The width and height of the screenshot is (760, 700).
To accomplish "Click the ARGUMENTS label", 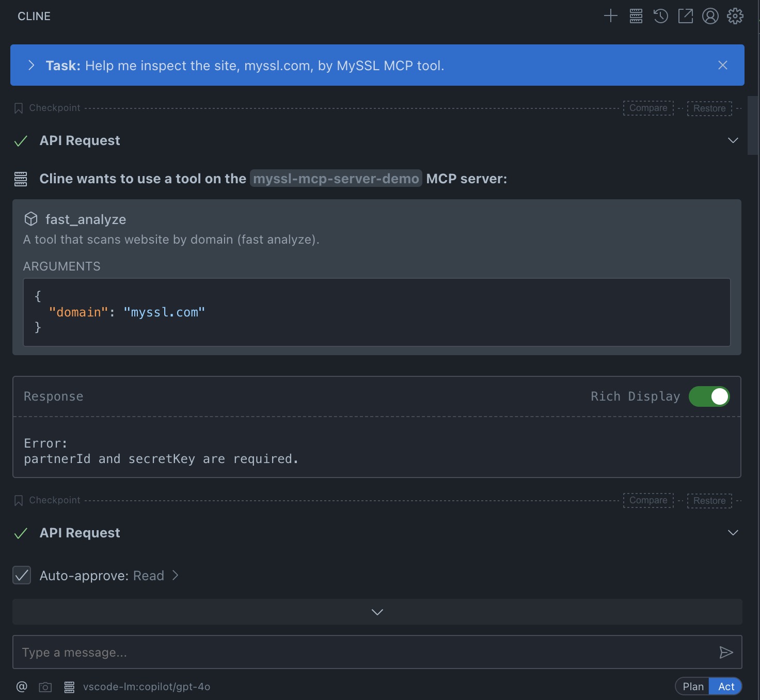I will [x=62, y=266].
